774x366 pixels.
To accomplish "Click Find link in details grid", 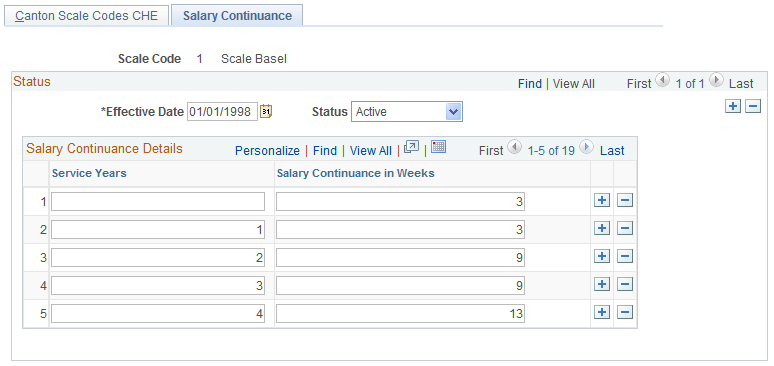I will [x=325, y=151].
